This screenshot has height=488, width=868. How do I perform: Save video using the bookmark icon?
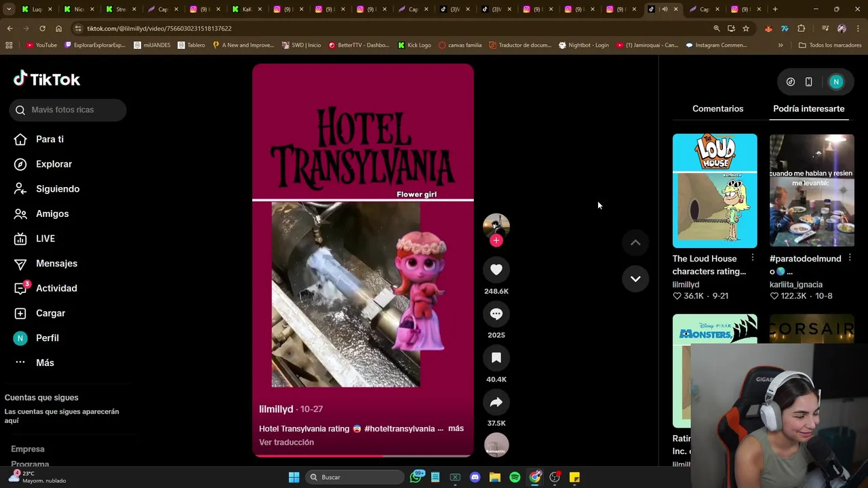click(496, 358)
